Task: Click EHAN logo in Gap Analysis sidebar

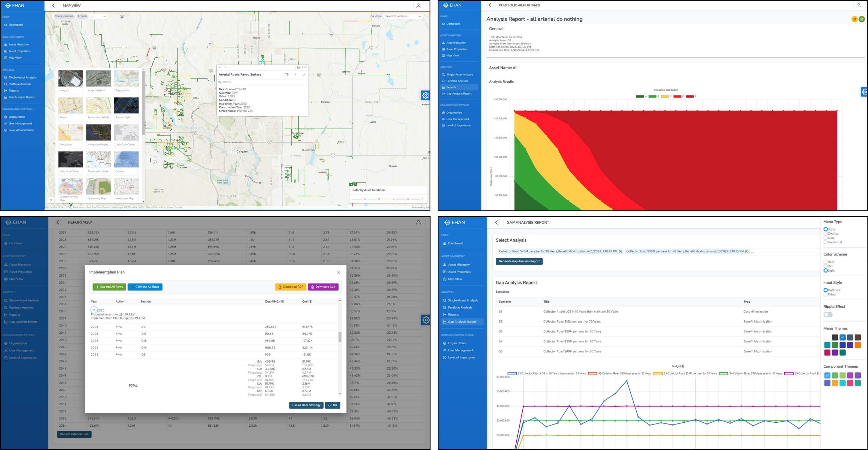Action: [454, 222]
